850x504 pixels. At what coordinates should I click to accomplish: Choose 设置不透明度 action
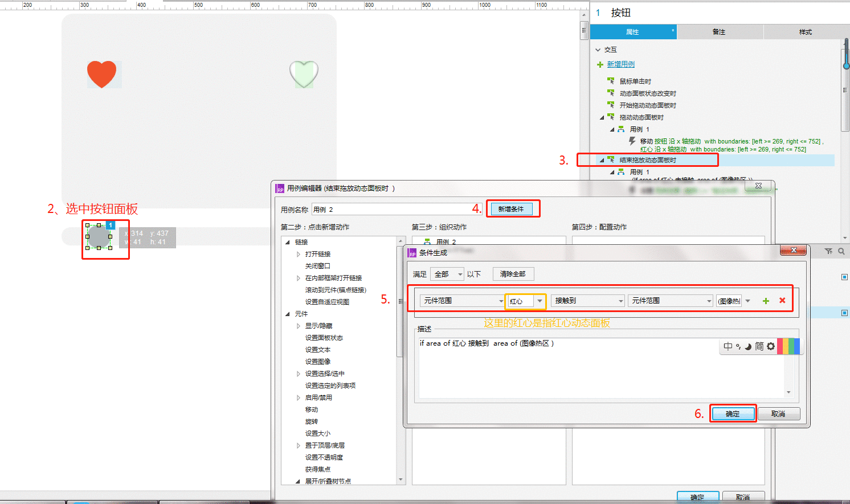[324, 457]
